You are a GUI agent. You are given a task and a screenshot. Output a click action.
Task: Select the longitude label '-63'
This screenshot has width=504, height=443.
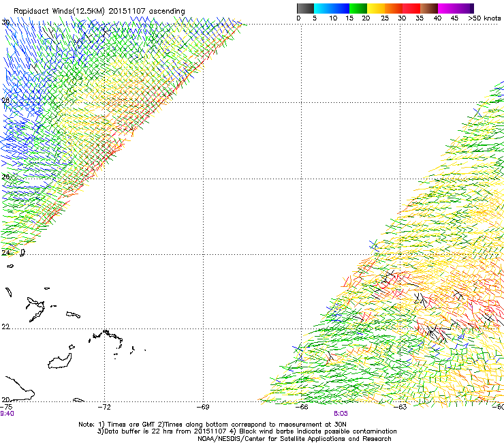pyautogui.click(x=400, y=407)
